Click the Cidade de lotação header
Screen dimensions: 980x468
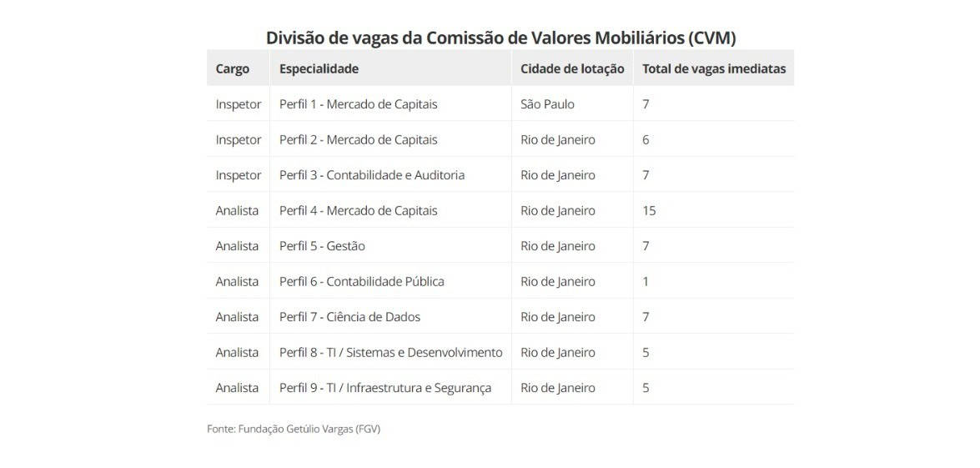pyautogui.click(x=572, y=69)
